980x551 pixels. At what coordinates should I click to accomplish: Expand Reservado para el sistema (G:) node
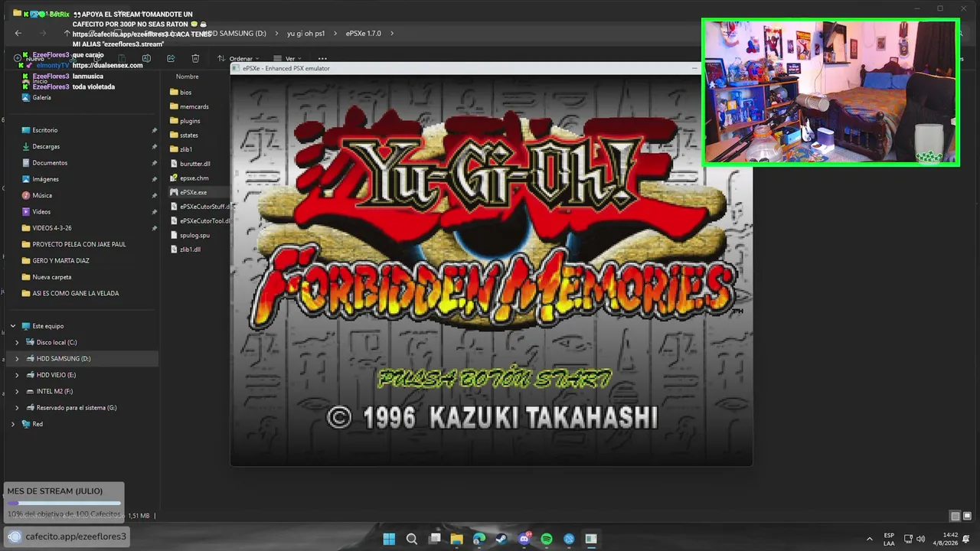coord(18,408)
